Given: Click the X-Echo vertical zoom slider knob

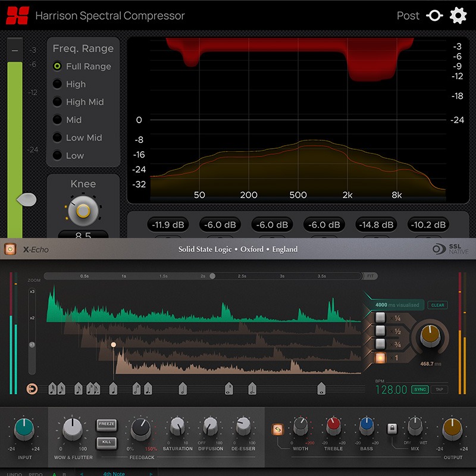Looking at the screenshot, I should click(32, 345).
